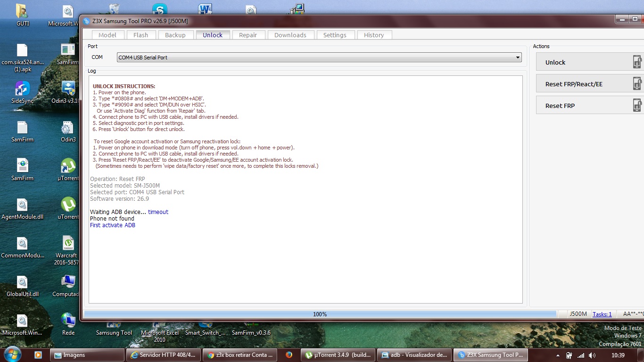Open SamFirm_v0.3.6 desktop shortcut
644x362 pixels.
(251, 329)
